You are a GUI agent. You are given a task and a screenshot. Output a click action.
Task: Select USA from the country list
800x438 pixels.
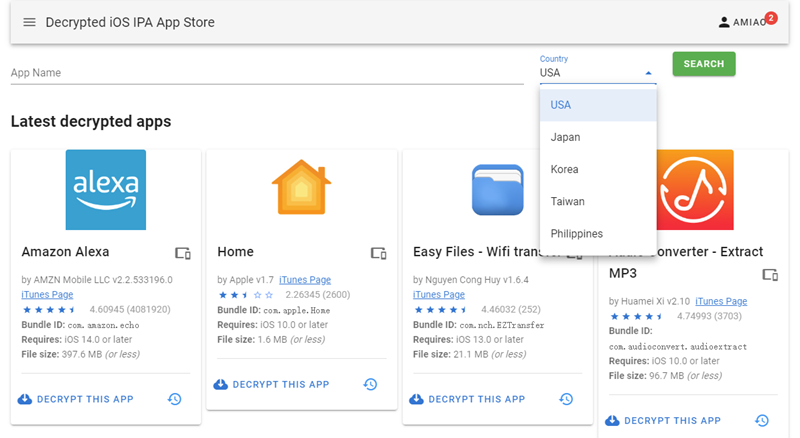[598, 105]
